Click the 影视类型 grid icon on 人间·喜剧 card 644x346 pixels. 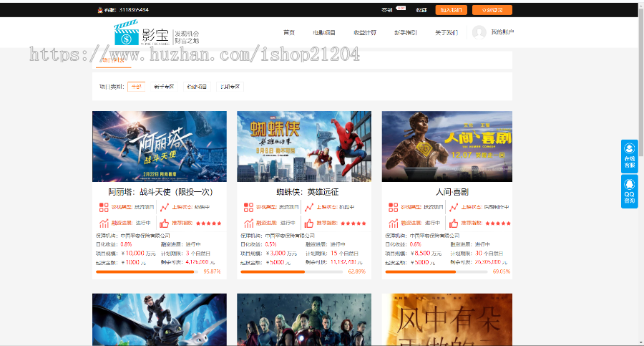tap(394, 207)
